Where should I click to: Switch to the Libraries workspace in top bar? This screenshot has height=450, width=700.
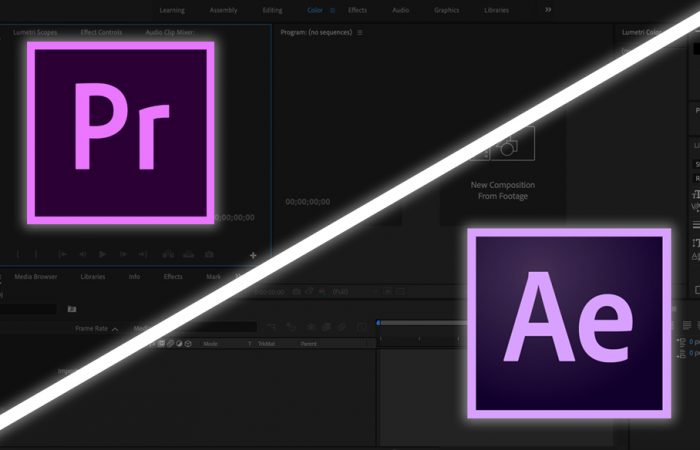pos(496,10)
